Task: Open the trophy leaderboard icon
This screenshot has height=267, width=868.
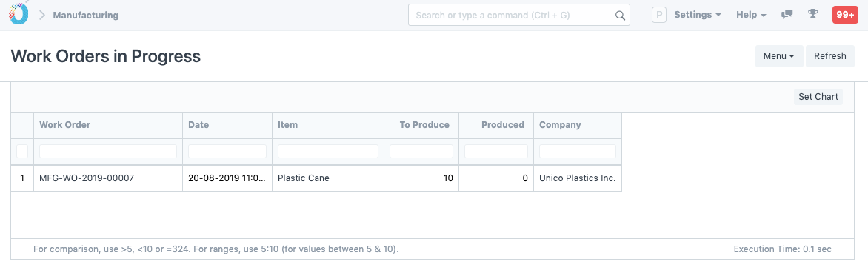Action: click(812, 14)
